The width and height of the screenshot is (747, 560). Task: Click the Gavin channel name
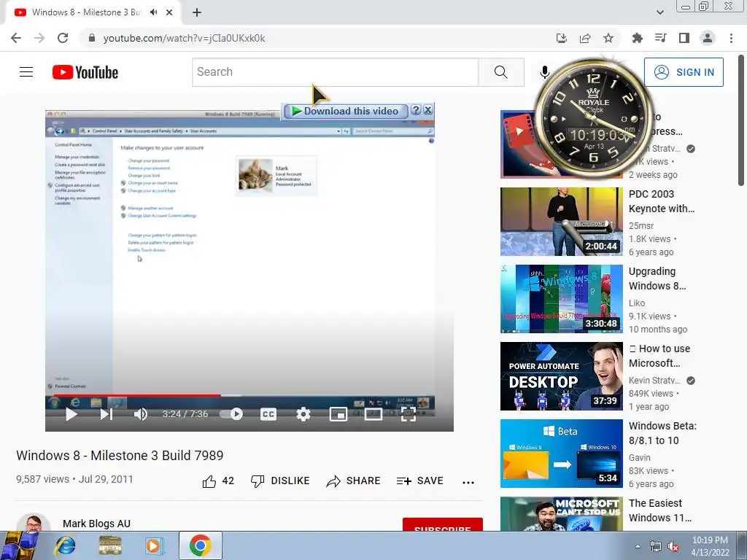click(639, 458)
